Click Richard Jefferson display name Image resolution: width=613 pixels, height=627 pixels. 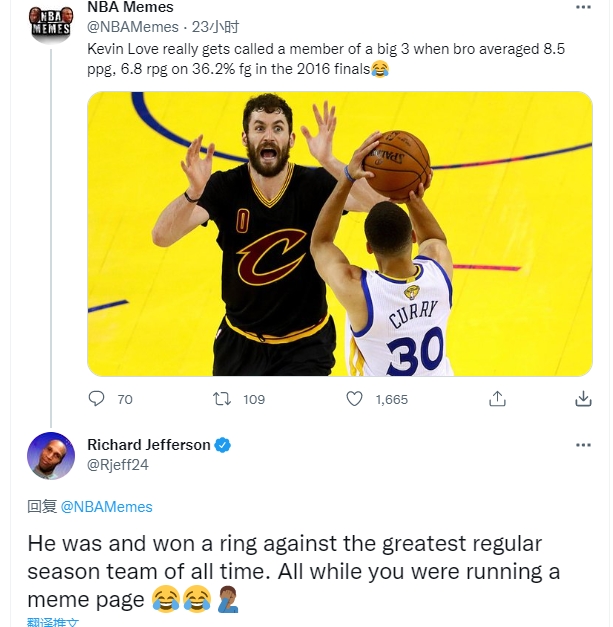(x=149, y=445)
